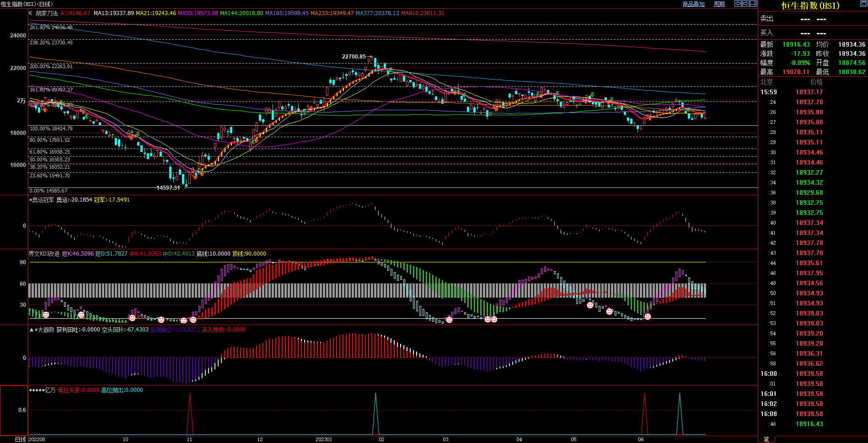Click the 商品叠加 link
Screen dimensions: 868x443
[693, 4]
